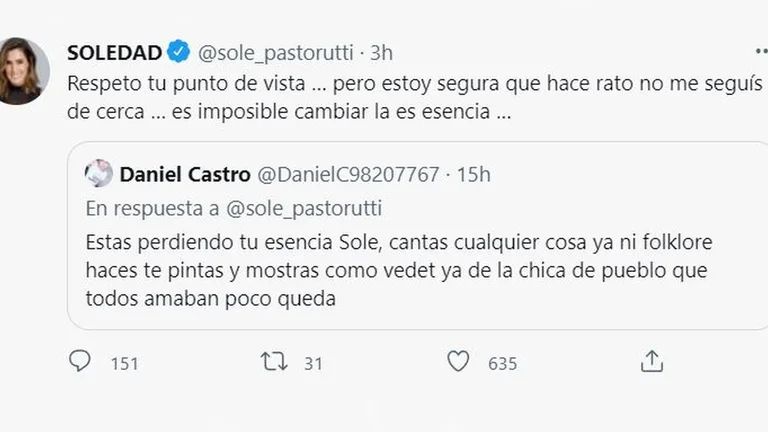Click the Daniel Castro name in the quoted tweet
The height and width of the screenshot is (432, 768).
[184, 174]
